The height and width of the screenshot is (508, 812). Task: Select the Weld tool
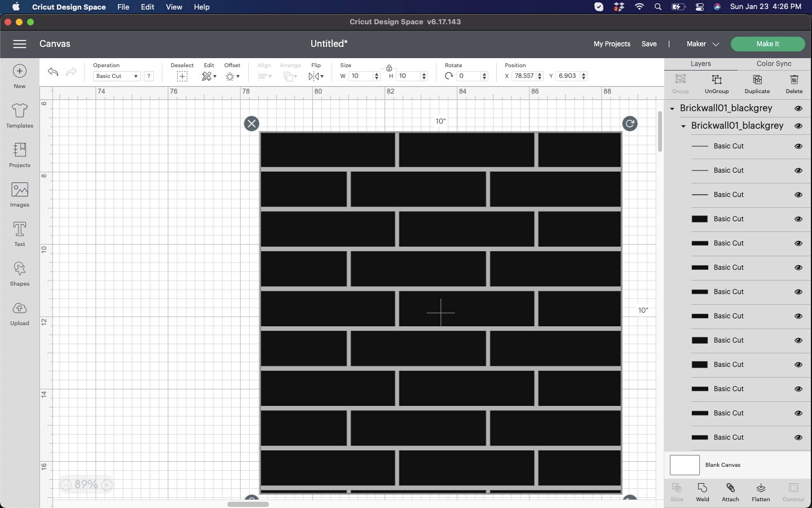click(x=702, y=492)
